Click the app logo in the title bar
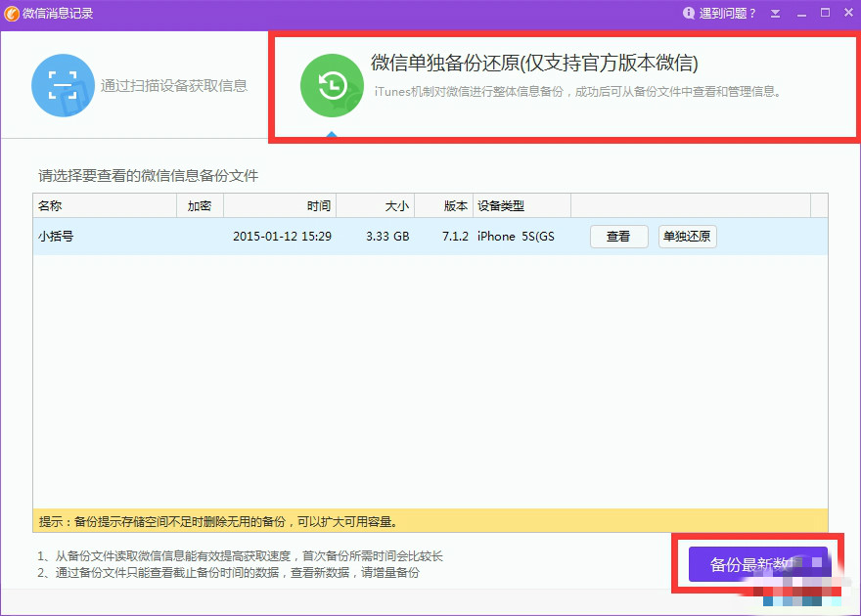Viewport: 861px width, 616px height. pyautogui.click(x=14, y=12)
